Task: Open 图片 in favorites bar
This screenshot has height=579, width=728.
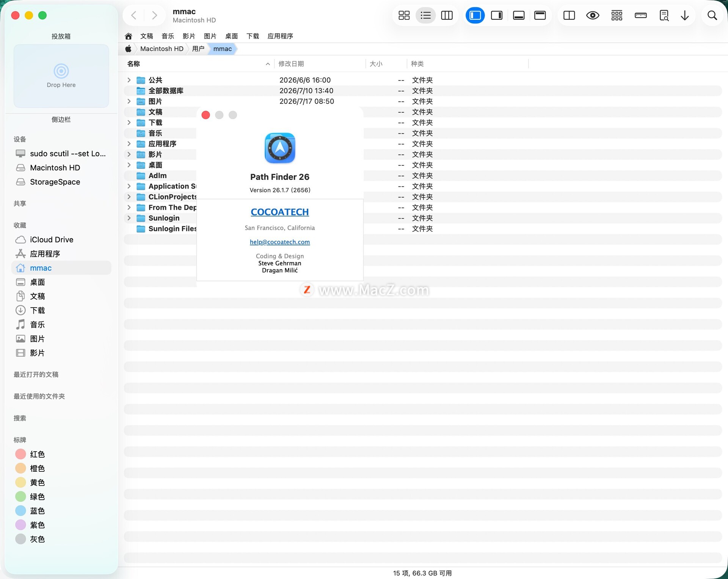Action: [210, 36]
